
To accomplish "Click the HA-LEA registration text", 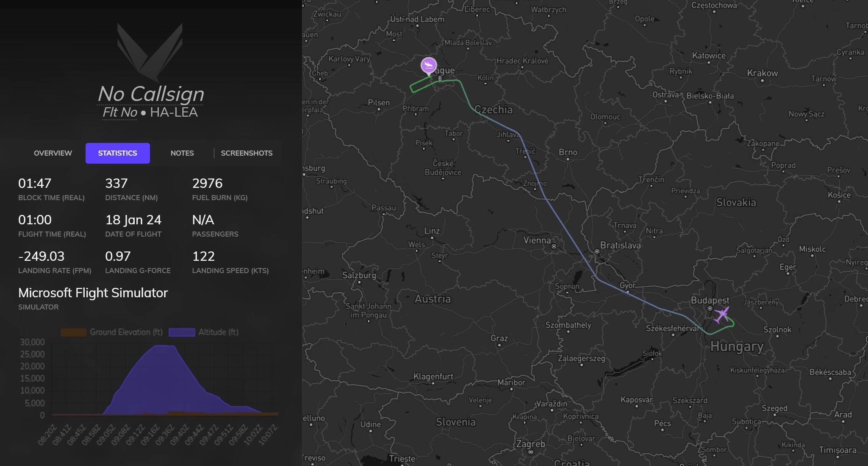I will coord(174,112).
